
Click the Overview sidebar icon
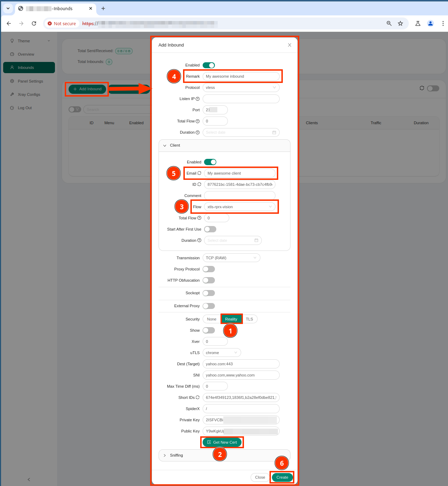coord(12,54)
